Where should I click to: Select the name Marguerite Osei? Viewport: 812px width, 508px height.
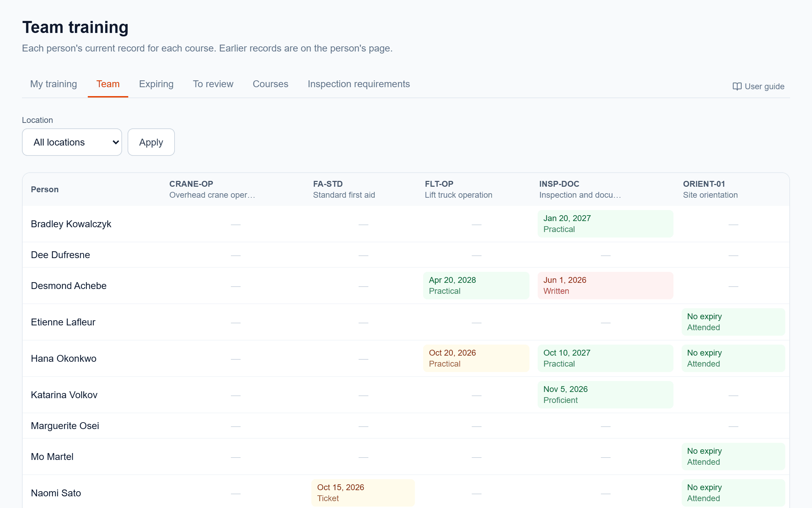(x=65, y=426)
